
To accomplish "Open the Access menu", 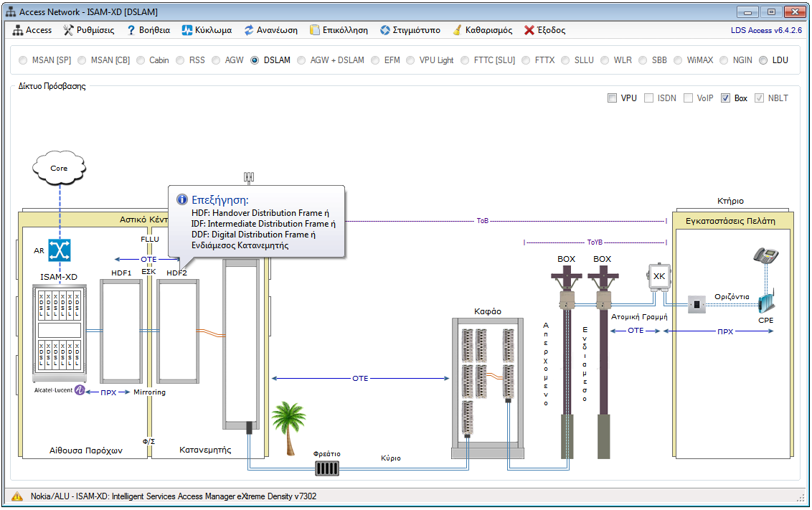I will pos(32,30).
